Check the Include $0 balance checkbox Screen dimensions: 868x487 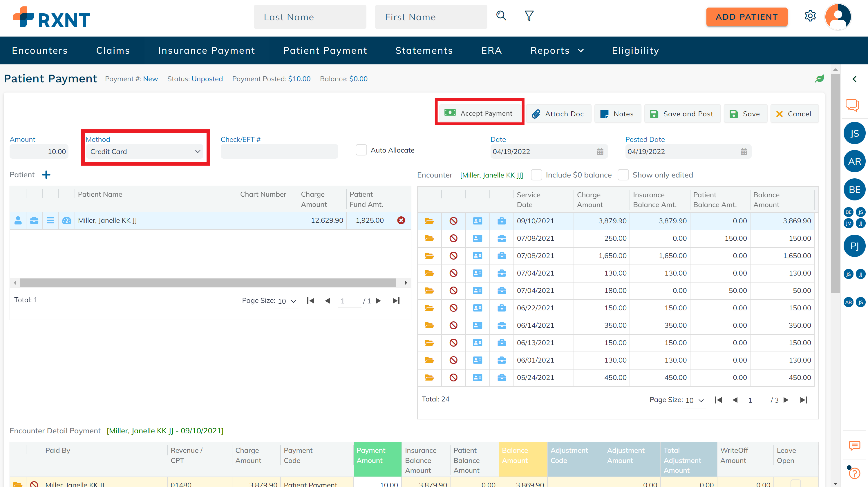536,175
